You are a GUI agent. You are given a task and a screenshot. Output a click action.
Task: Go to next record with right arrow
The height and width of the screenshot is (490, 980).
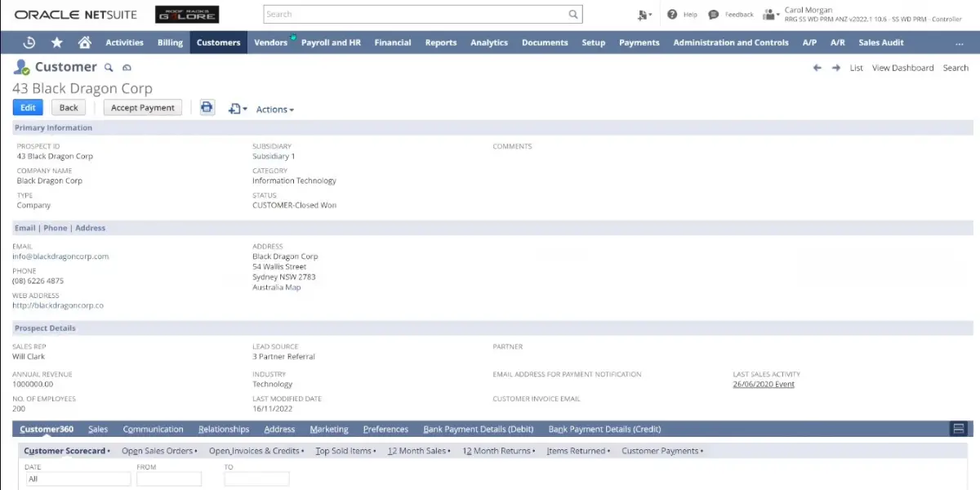(x=835, y=68)
